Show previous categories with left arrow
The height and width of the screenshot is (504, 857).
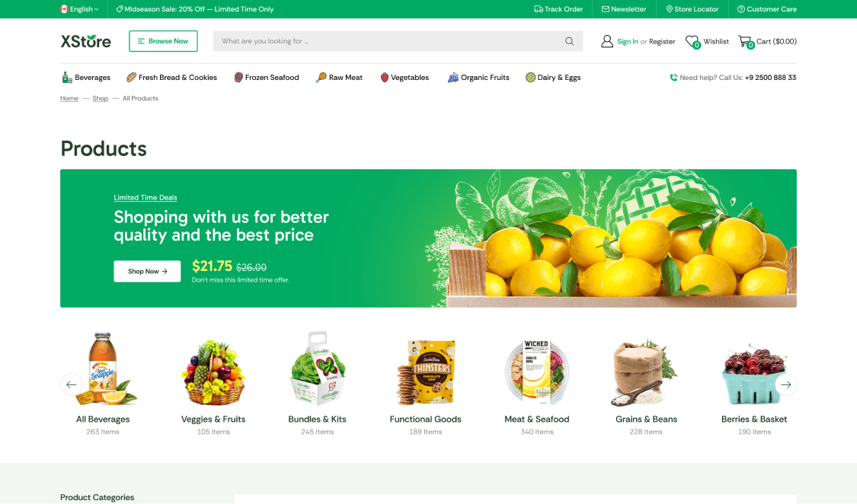coord(71,384)
